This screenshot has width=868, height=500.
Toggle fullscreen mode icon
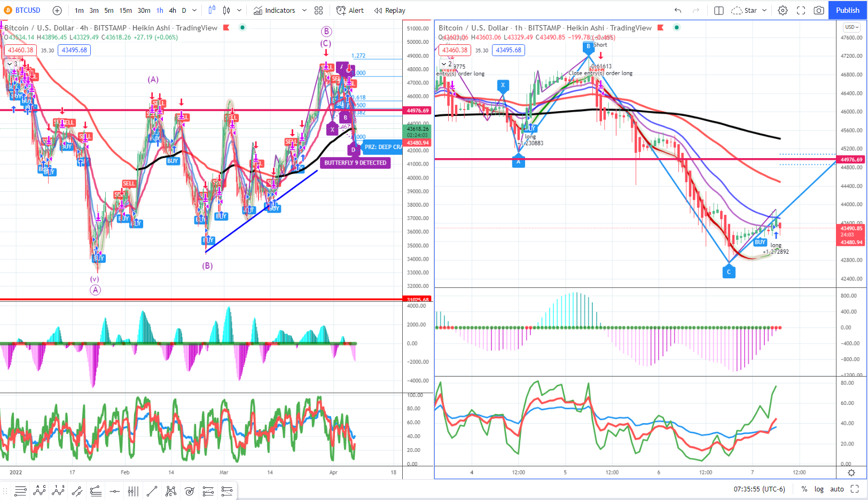click(x=801, y=10)
